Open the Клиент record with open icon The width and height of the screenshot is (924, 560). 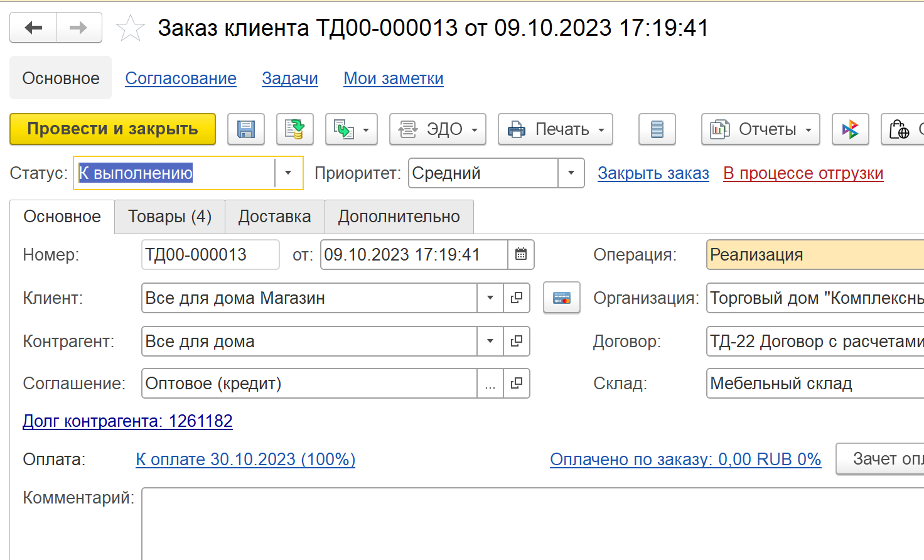pyautogui.click(x=517, y=298)
